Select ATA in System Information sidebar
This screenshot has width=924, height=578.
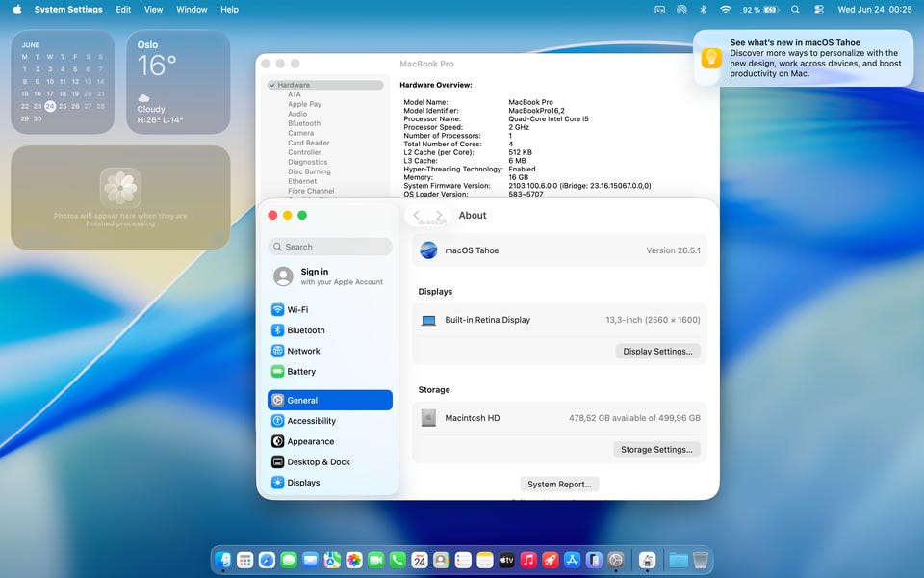295,94
